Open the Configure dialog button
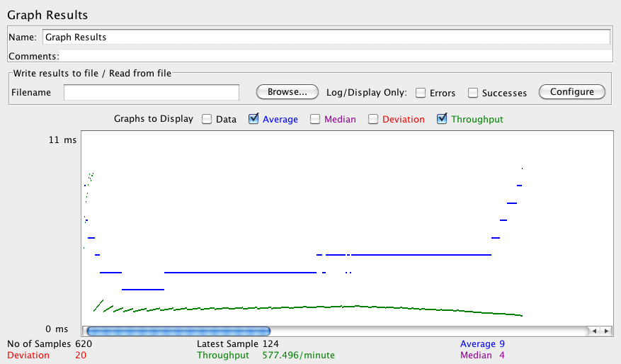Viewport: 621px width, 364px height. pos(571,92)
